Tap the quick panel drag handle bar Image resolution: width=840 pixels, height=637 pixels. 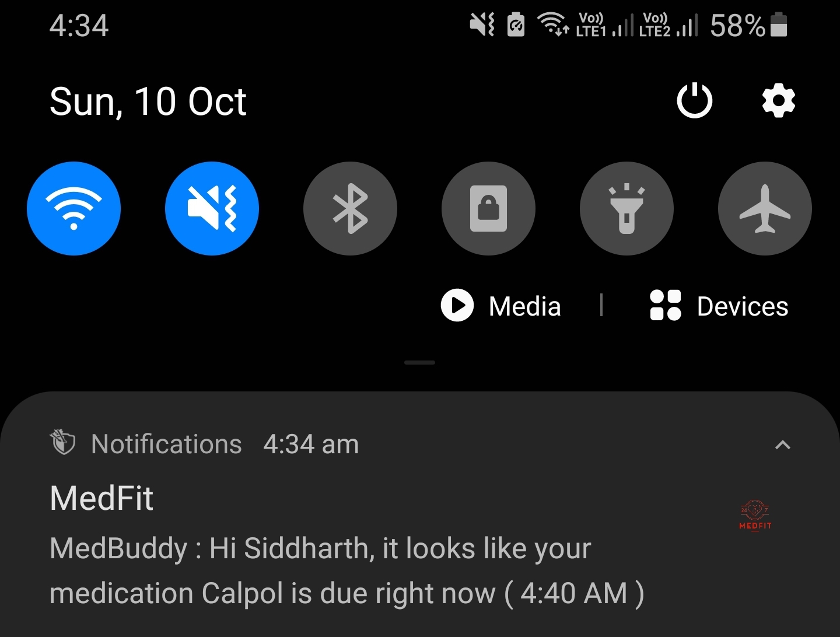tap(419, 362)
